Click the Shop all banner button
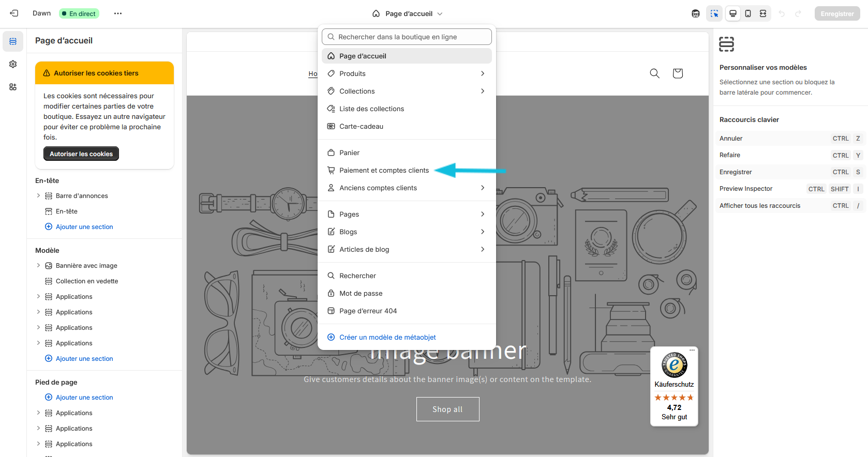 (x=447, y=409)
